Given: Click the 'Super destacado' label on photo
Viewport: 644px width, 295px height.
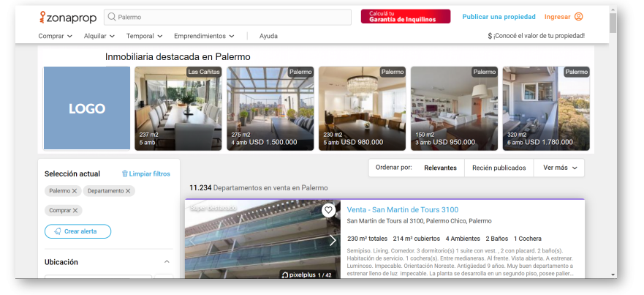Looking at the screenshot, I should click(213, 208).
